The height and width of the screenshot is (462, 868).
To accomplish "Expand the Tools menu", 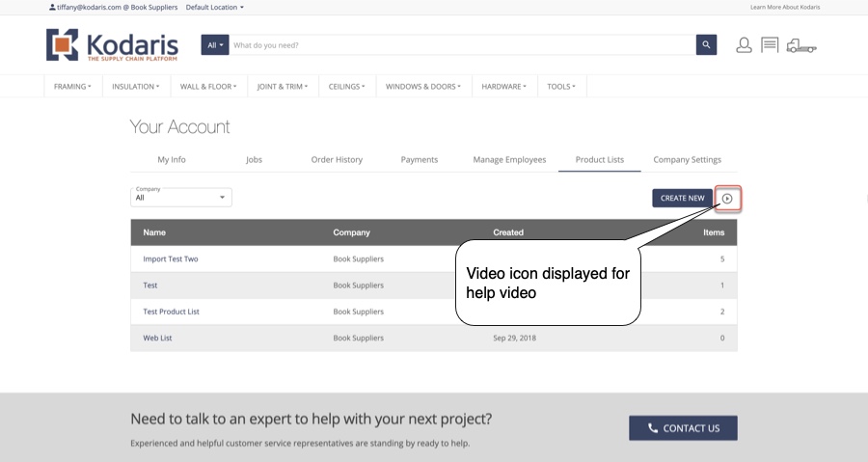I will click(x=561, y=86).
